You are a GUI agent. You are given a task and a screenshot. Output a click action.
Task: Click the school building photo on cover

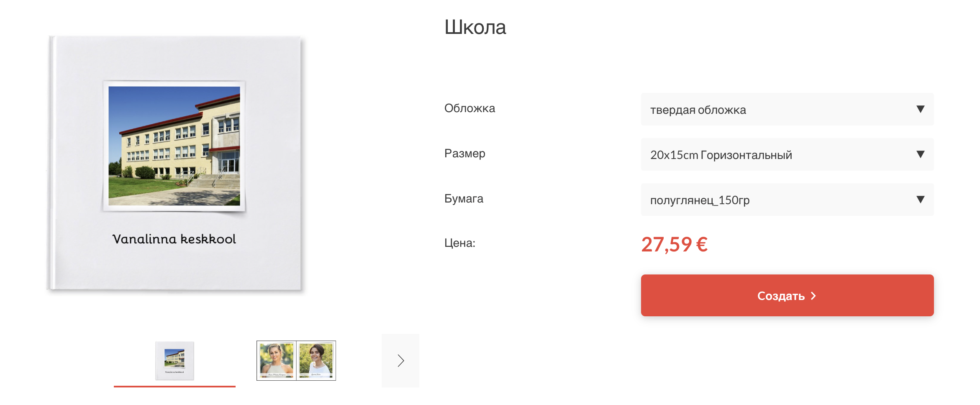174,146
